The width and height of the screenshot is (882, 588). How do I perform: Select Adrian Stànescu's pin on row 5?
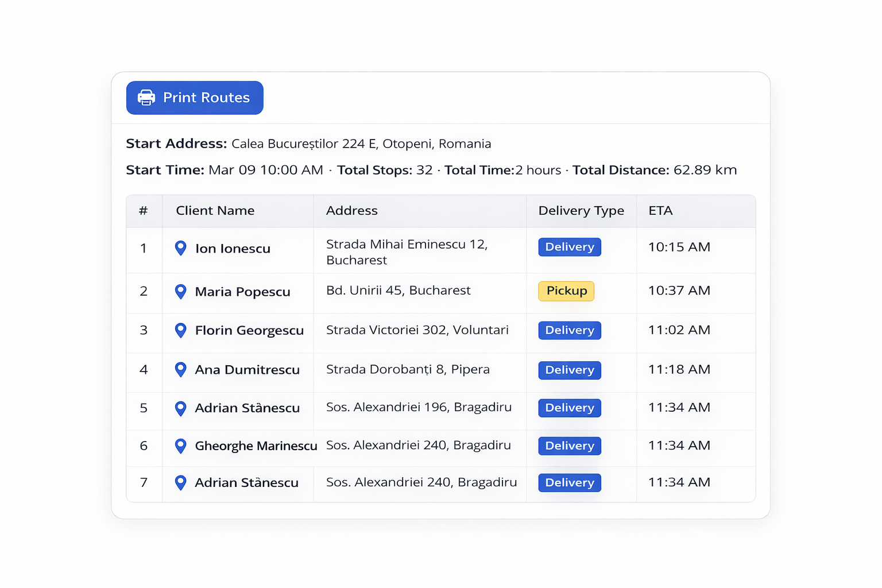coord(181,408)
